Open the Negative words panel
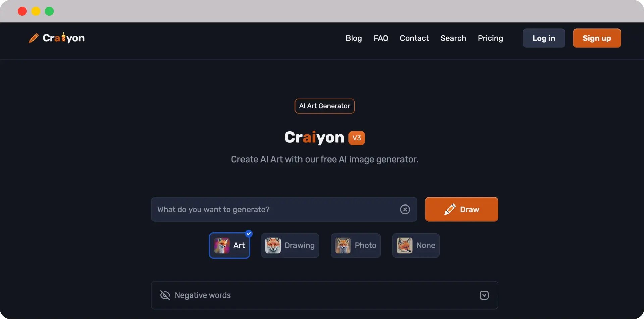 pos(324,295)
